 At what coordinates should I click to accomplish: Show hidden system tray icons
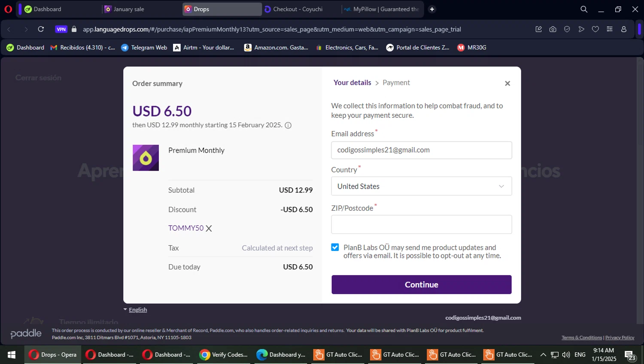coord(543,355)
